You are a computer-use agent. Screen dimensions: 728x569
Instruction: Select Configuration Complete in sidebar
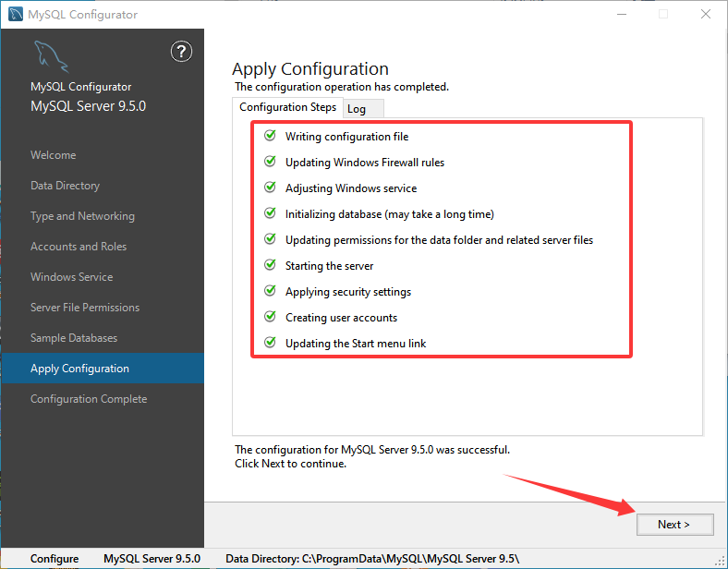(89, 399)
